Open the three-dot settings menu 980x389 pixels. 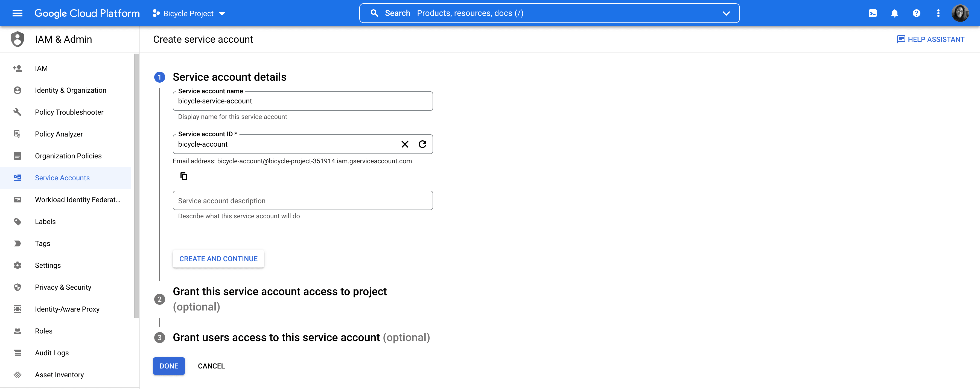point(938,13)
